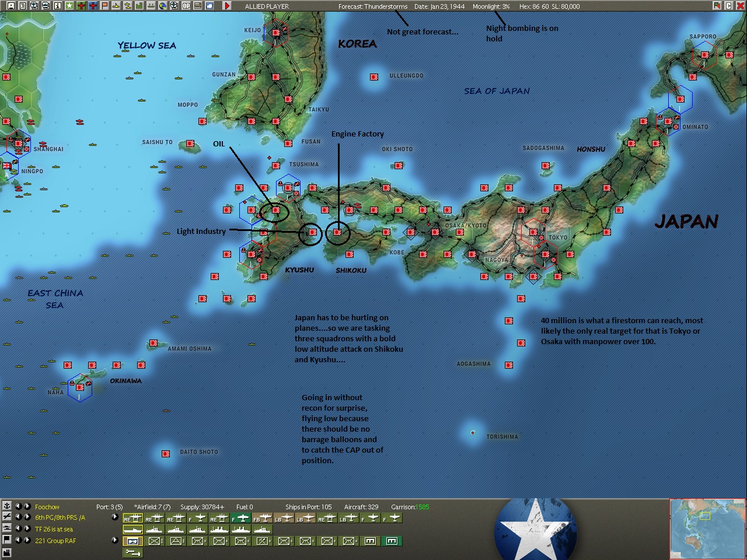Click the 'Port: 3 (5)' text
The height and width of the screenshot is (560, 747).
tap(109, 507)
